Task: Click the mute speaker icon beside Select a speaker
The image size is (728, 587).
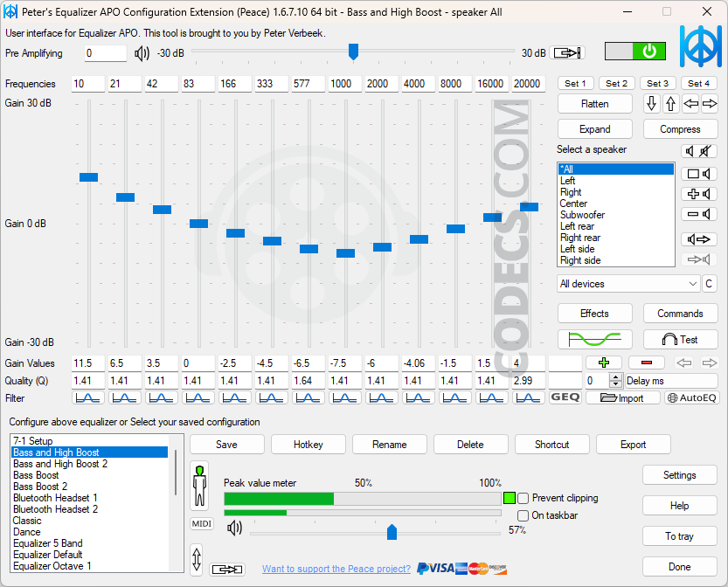Action: (699, 151)
